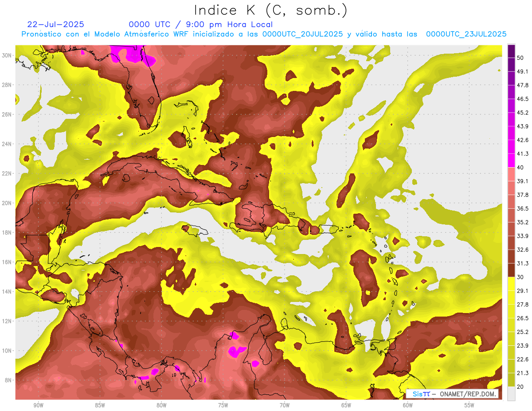This screenshot has width=532, height=411.
Task: Click the '26.5' color scale label
Action: 522,318
